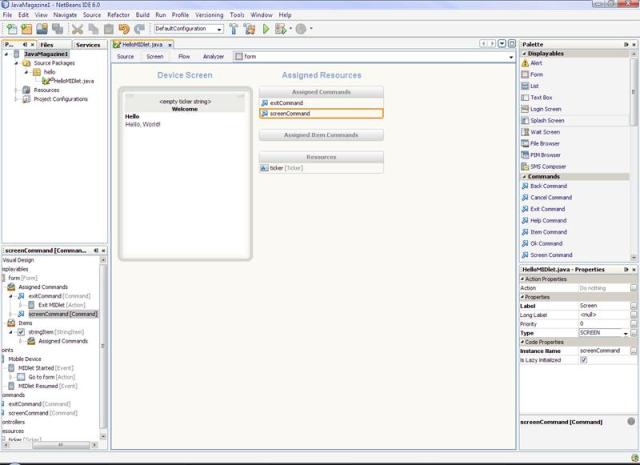Click the Instance Name field
The height and width of the screenshot is (465, 640).
coord(603,351)
